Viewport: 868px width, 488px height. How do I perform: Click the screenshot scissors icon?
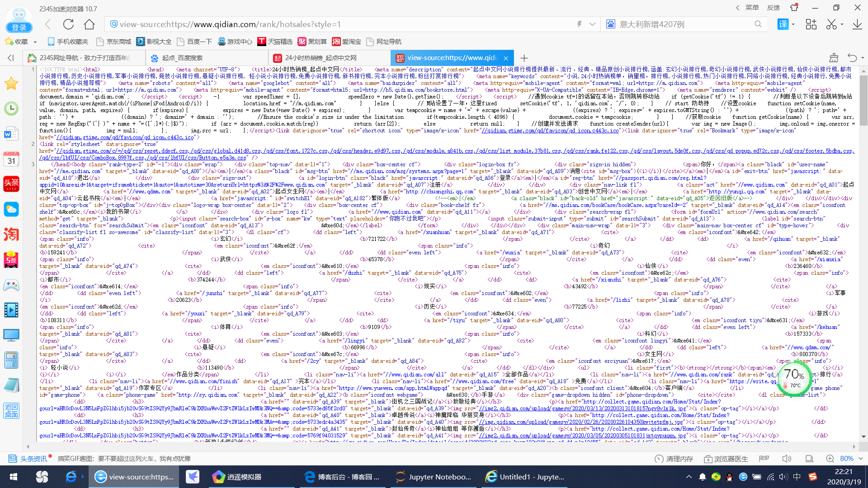(x=831, y=24)
